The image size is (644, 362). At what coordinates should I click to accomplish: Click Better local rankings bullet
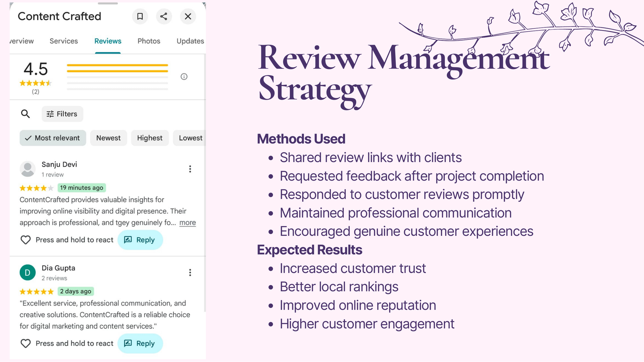coord(339,287)
